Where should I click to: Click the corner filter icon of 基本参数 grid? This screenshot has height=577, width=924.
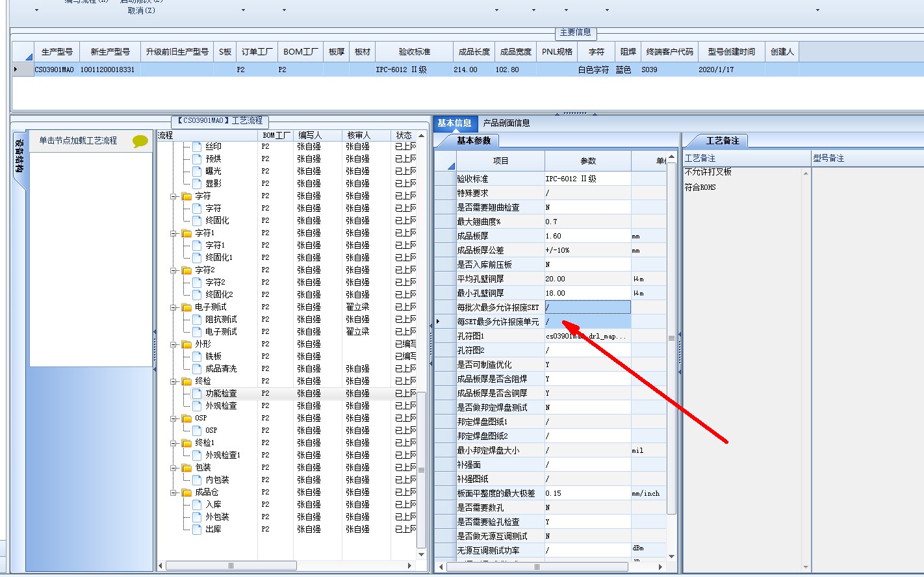[451, 166]
